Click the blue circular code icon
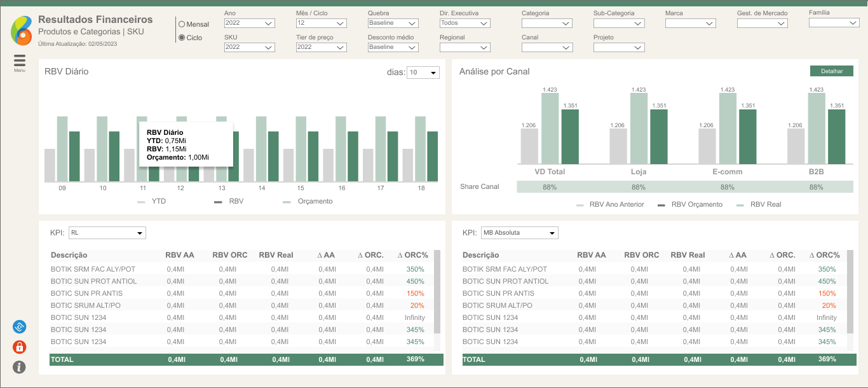 click(20, 327)
